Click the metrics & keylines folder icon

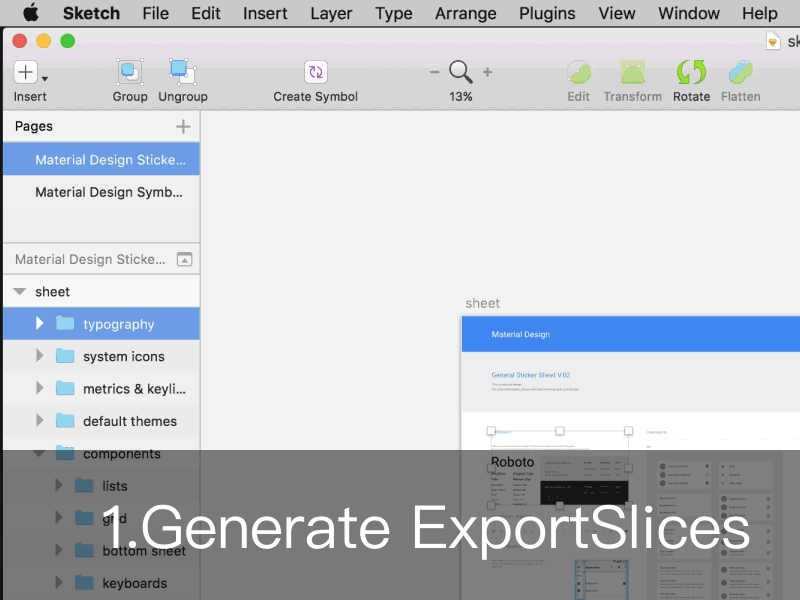[x=65, y=388]
